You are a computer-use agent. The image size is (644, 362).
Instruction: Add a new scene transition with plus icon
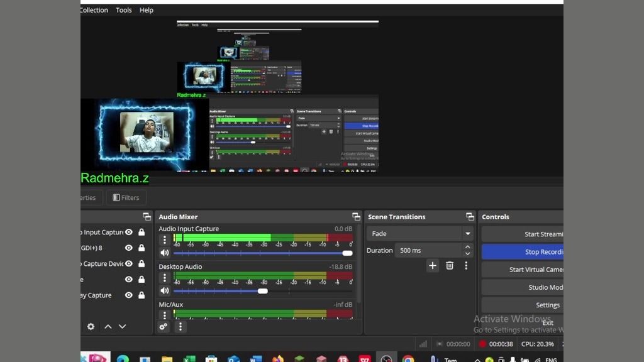[x=433, y=266]
